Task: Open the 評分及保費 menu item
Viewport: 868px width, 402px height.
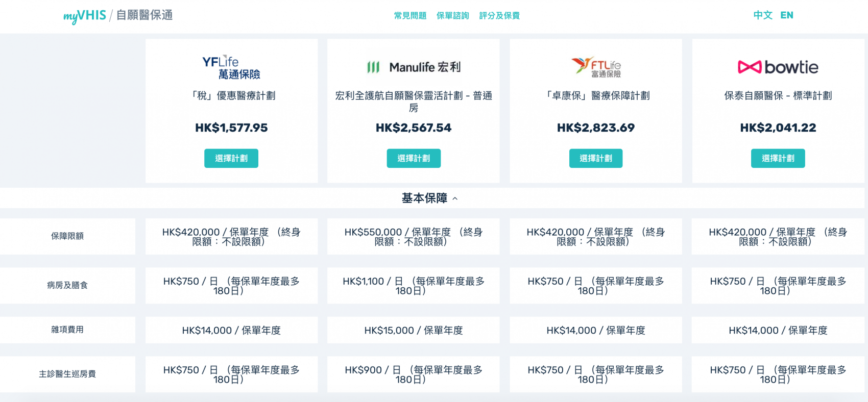Action: click(499, 16)
